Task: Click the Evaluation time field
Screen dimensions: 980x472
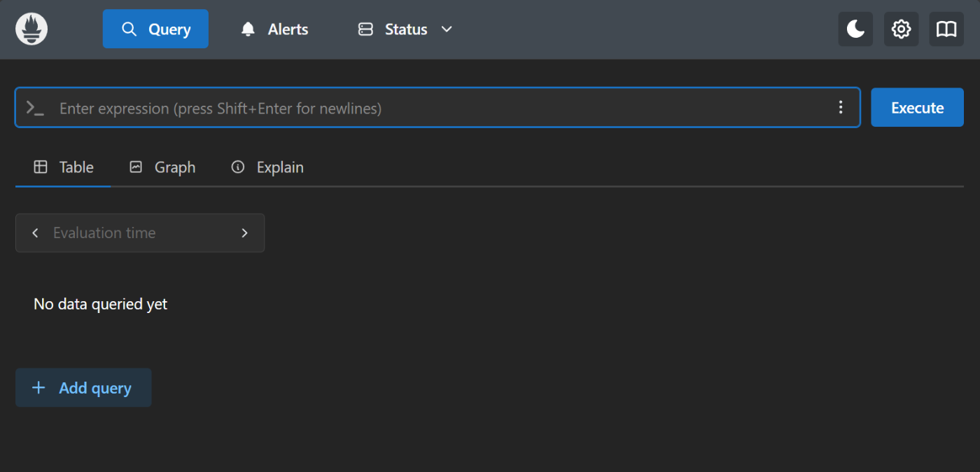Action: (x=140, y=233)
